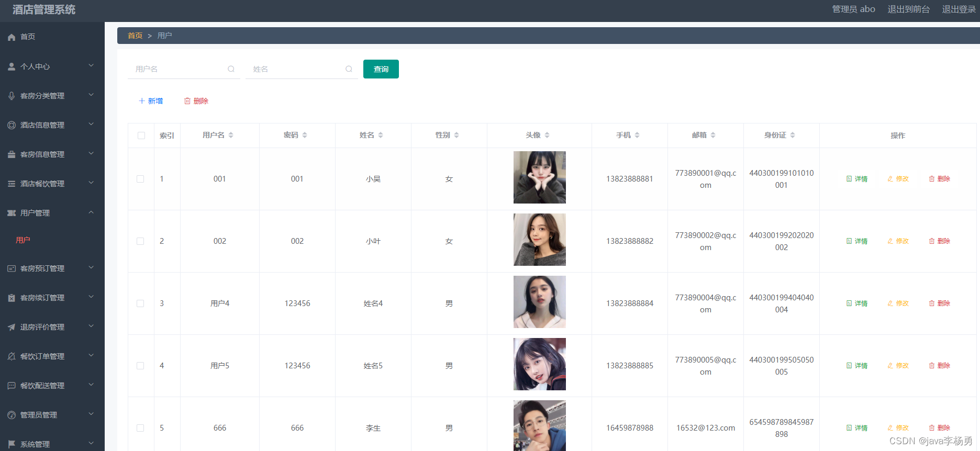This screenshot has width=980, height=451.
Task: Click the briefcase icon beside 客房信息管理
Action: point(12,154)
